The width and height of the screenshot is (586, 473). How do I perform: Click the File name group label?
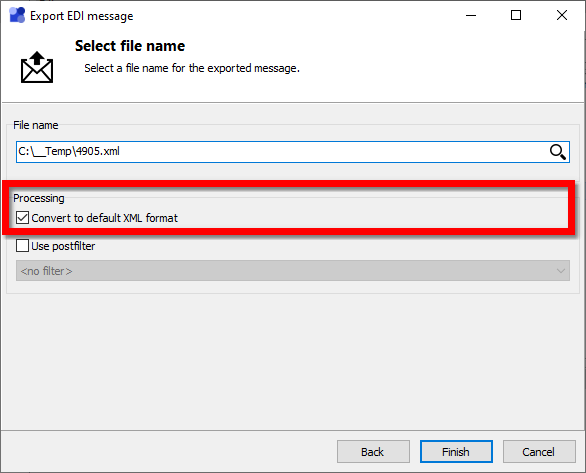[x=36, y=125]
